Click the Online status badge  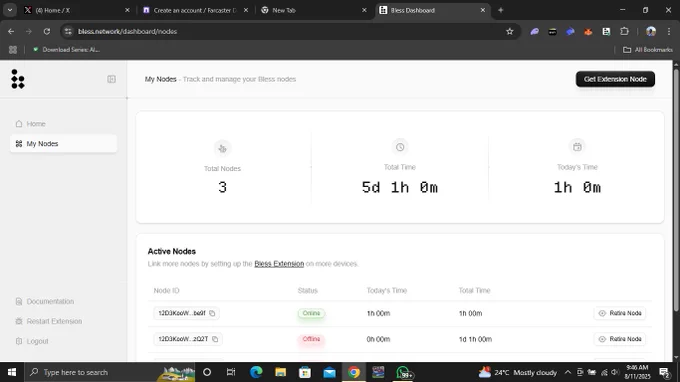[311, 313]
